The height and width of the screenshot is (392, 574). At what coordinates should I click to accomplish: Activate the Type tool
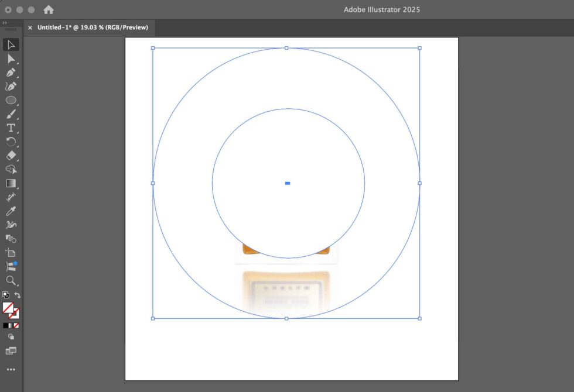click(11, 128)
